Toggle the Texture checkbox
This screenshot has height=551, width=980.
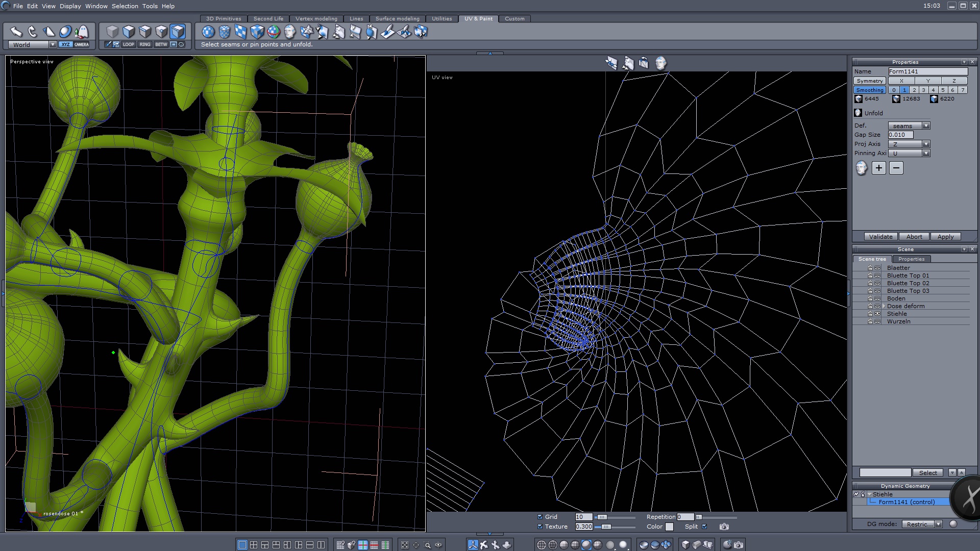coord(540,527)
